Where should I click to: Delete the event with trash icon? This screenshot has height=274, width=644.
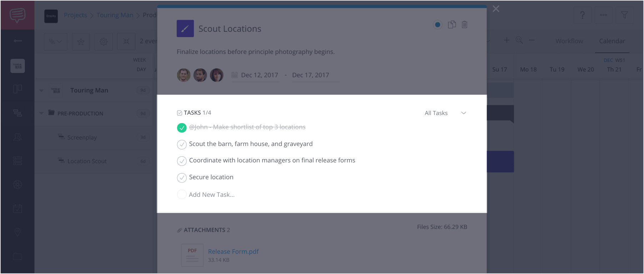tap(464, 25)
